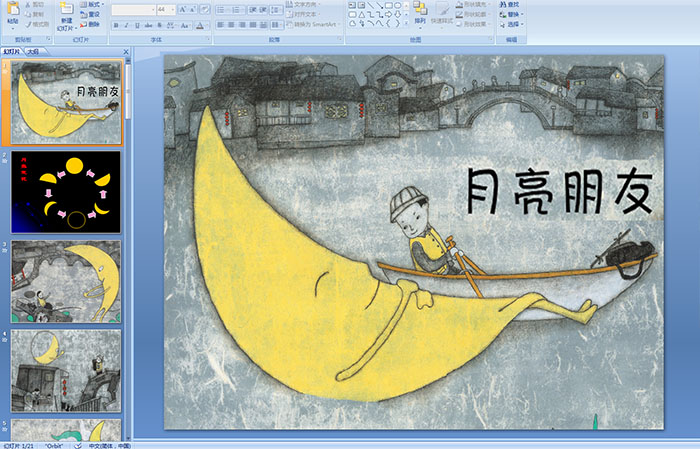Click the Clear Formatting eraser icon
The image size is (700, 449).
[x=205, y=9]
